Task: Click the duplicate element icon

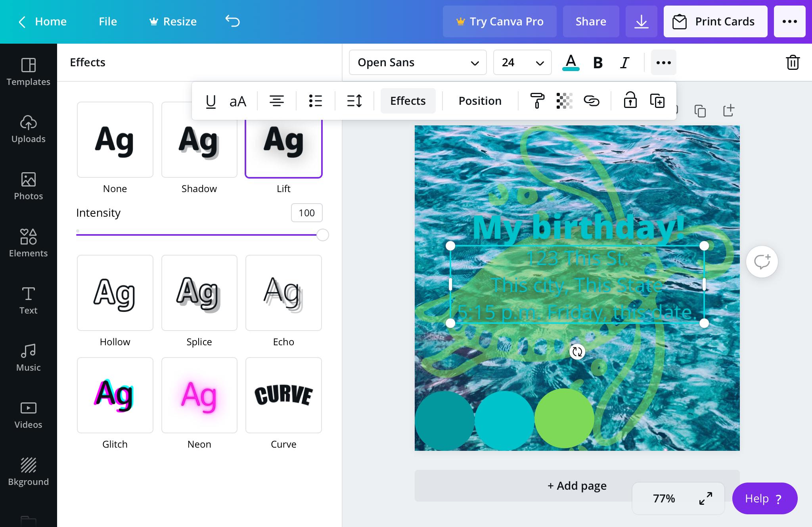Action: tap(657, 101)
